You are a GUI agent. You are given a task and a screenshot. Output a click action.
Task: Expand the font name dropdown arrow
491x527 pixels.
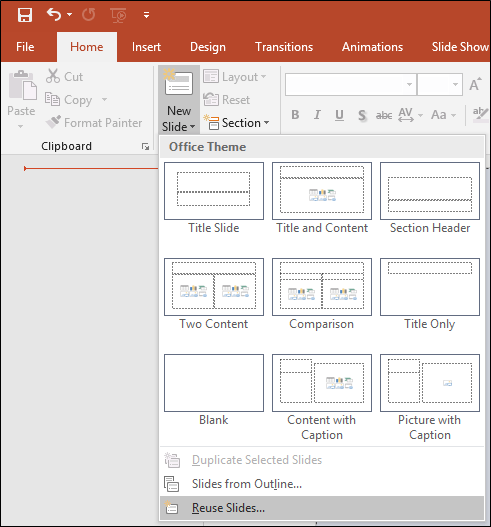pyautogui.click(x=409, y=84)
